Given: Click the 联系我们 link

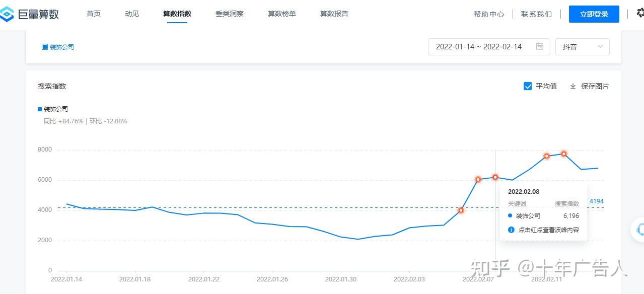Looking at the screenshot, I should [x=536, y=14].
